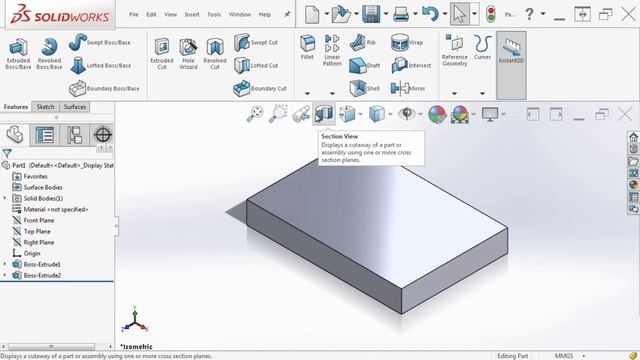
Task: Click Zoom to Area icon
Action: (x=278, y=114)
